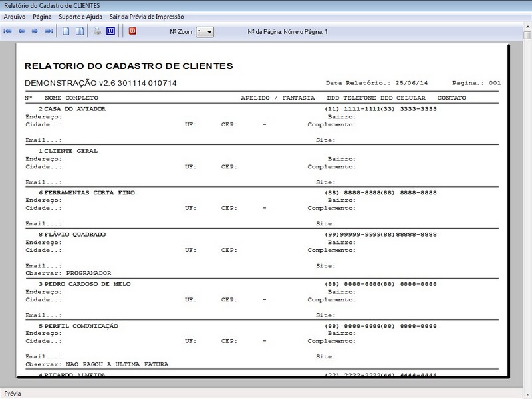Go to next page arrow
Image resolution: width=532 pixels, height=399 pixels.
(x=35, y=31)
